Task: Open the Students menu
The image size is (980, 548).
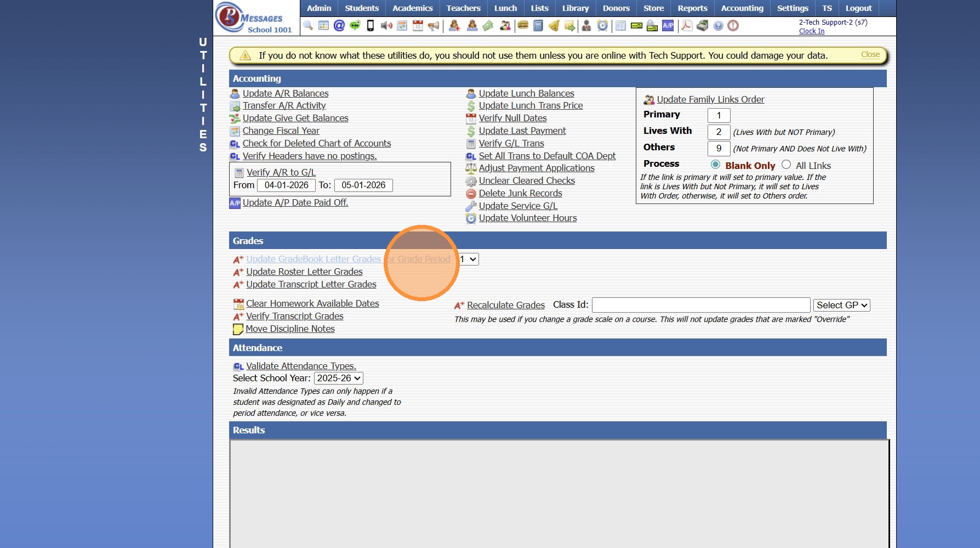Action: click(362, 8)
